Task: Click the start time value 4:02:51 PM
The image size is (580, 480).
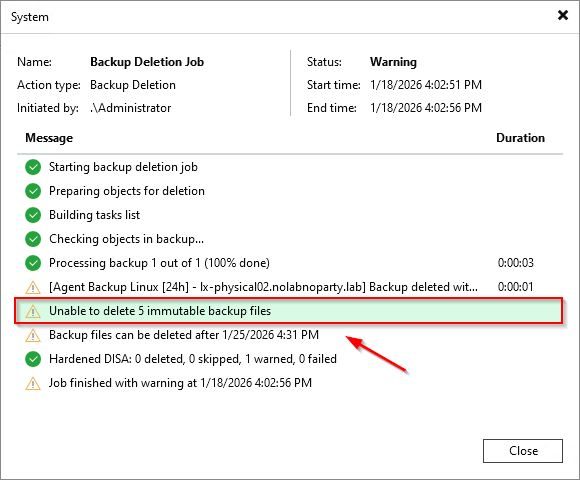Action: 426,85
